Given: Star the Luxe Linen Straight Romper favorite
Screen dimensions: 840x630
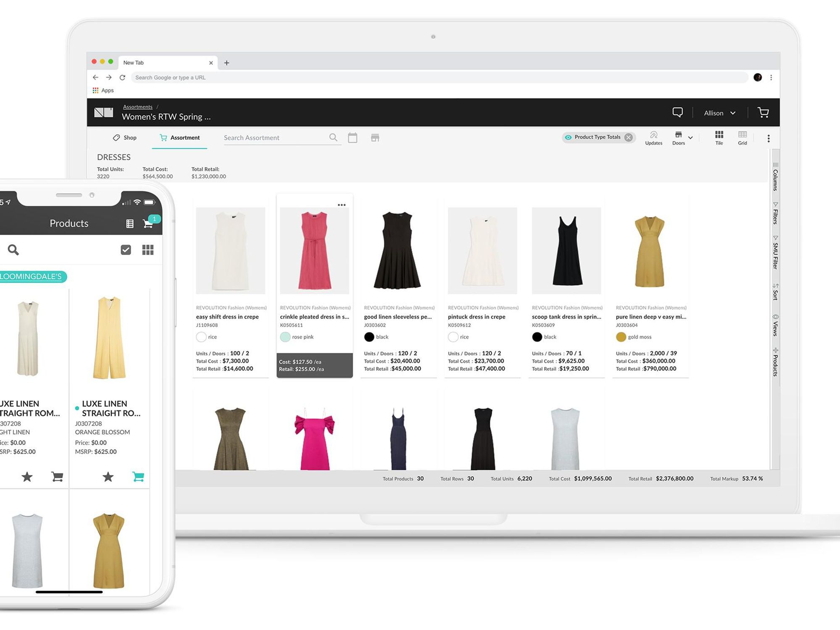Looking at the screenshot, I should 108,477.
